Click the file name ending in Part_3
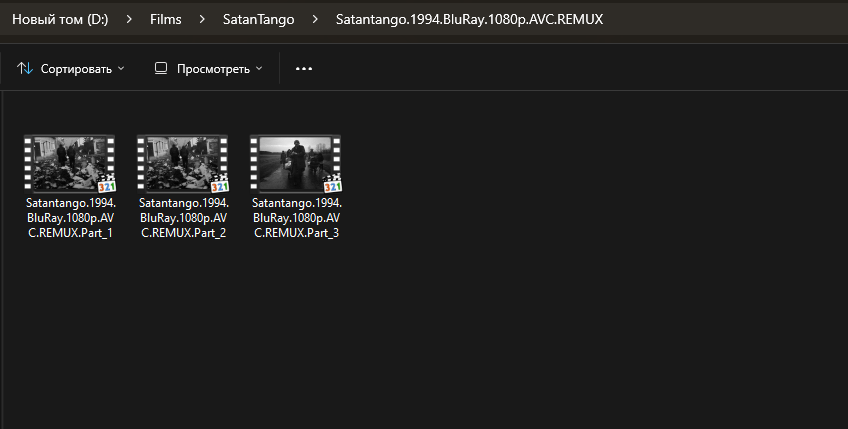The image size is (848, 429). pyautogui.click(x=296, y=218)
